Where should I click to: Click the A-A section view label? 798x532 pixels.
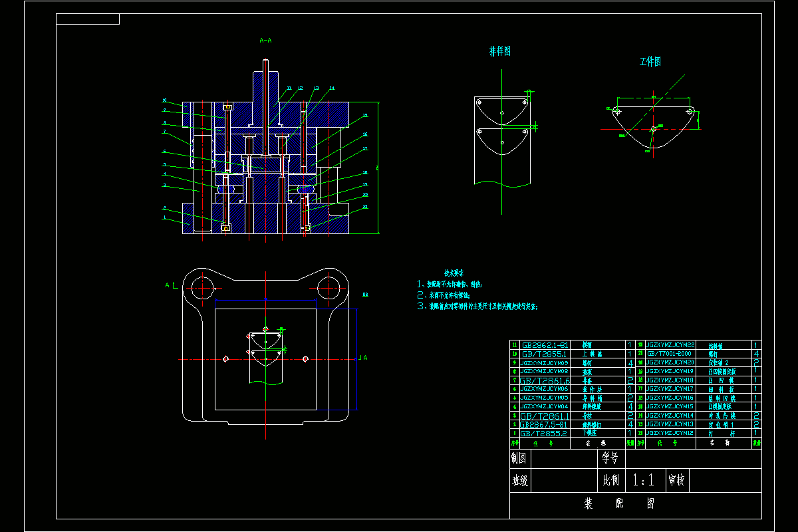coord(265,41)
